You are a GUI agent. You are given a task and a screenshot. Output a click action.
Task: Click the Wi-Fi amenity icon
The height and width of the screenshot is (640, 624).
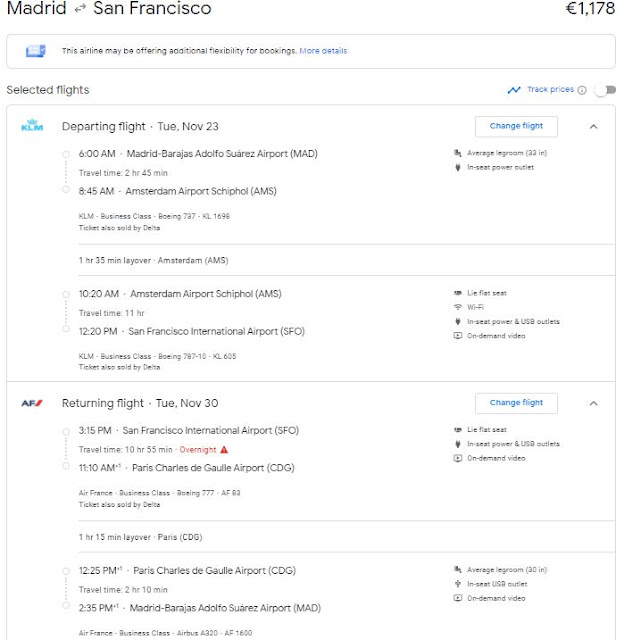pos(458,307)
